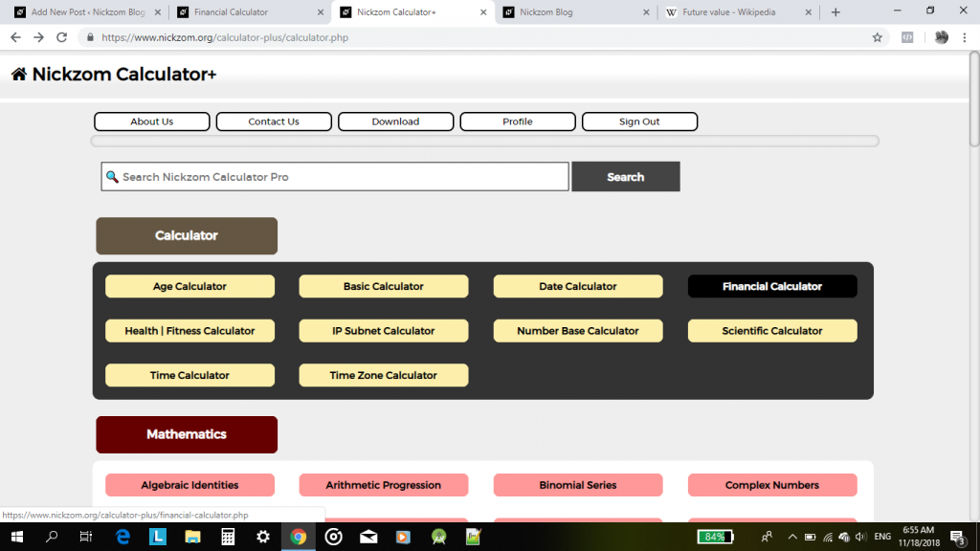The width and height of the screenshot is (980, 551).
Task: Open the Time Calculator
Action: (189, 375)
